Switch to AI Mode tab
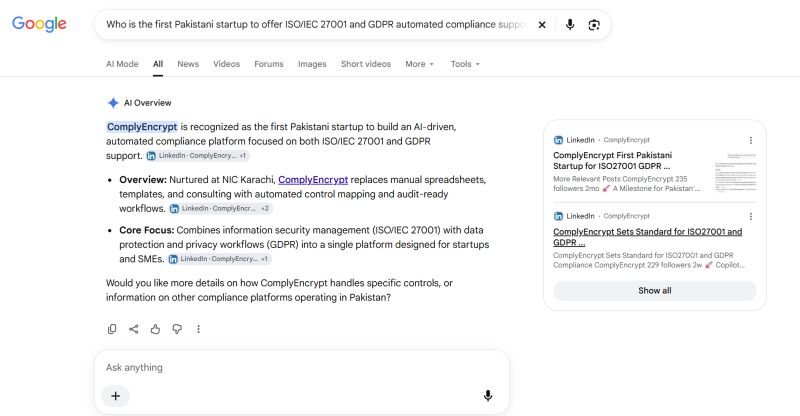The height and width of the screenshot is (416, 800). 122,64
